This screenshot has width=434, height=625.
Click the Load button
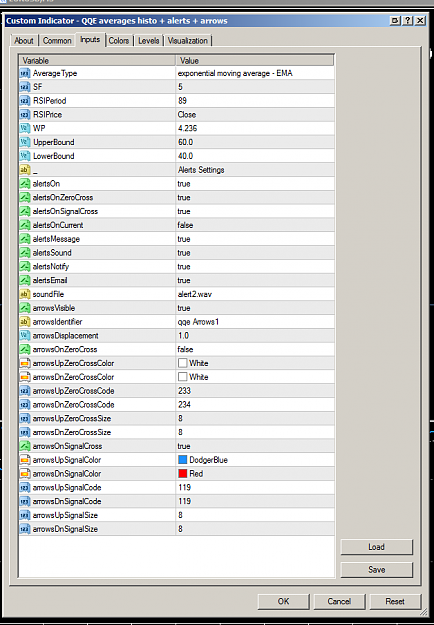point(377,547)
